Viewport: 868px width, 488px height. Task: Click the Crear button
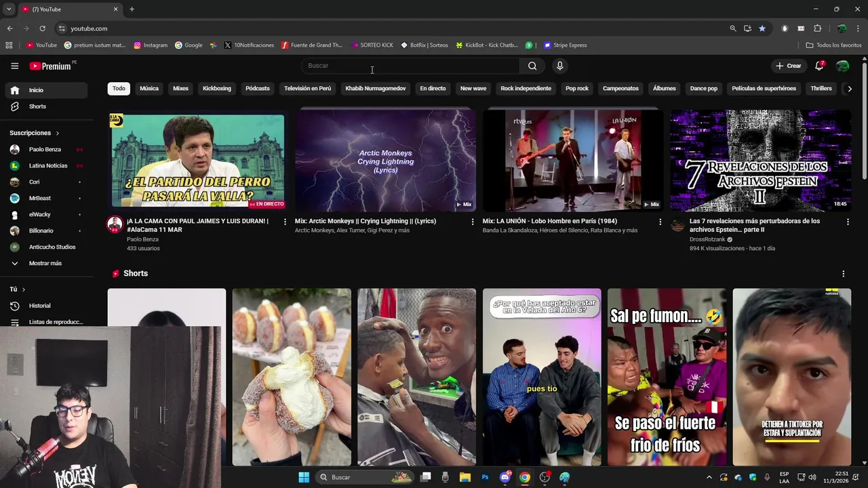pos(789,66)
